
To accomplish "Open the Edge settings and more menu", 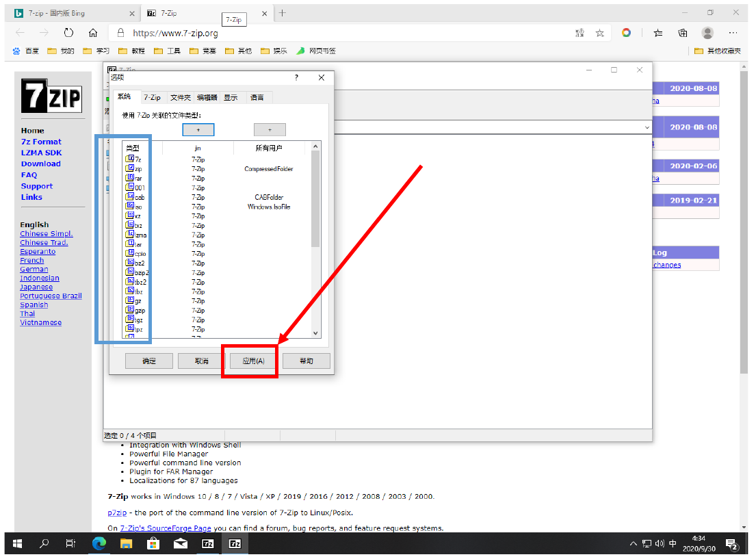I will (x=733, y=33).
